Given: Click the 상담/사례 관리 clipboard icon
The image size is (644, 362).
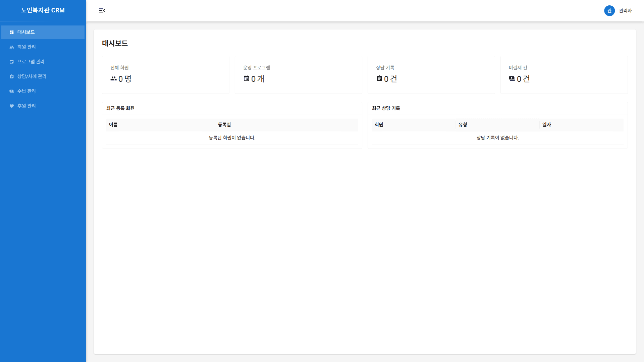Looking at the screenshot, I should coord(12,76).
